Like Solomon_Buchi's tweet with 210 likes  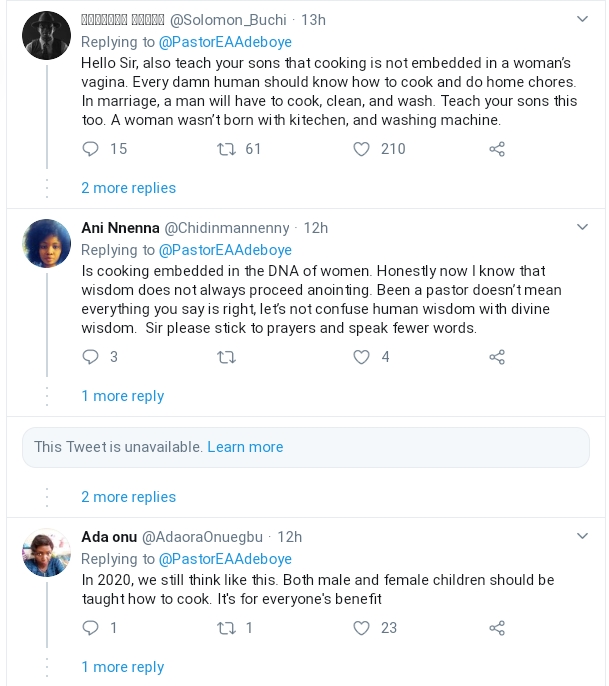click(362, 149)
